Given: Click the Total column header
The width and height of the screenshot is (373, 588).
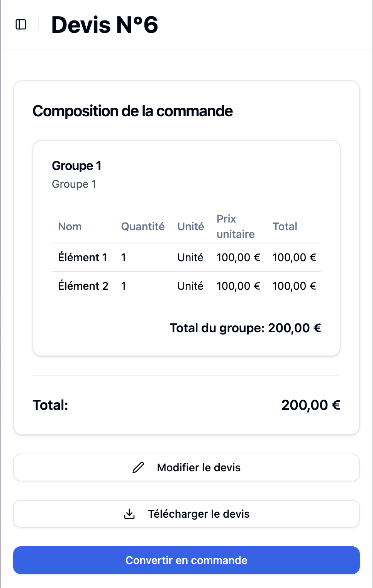Looking at the screenshot, I should point(285,226).
